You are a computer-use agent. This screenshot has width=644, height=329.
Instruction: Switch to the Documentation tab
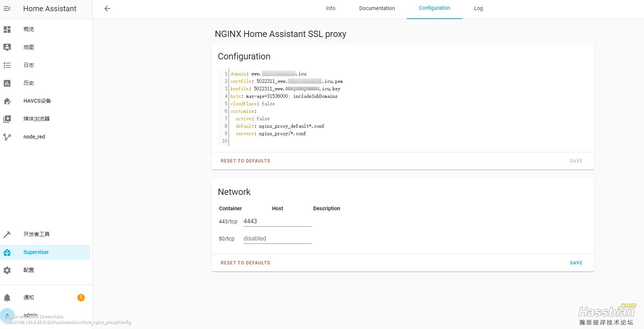pos(377,8)
